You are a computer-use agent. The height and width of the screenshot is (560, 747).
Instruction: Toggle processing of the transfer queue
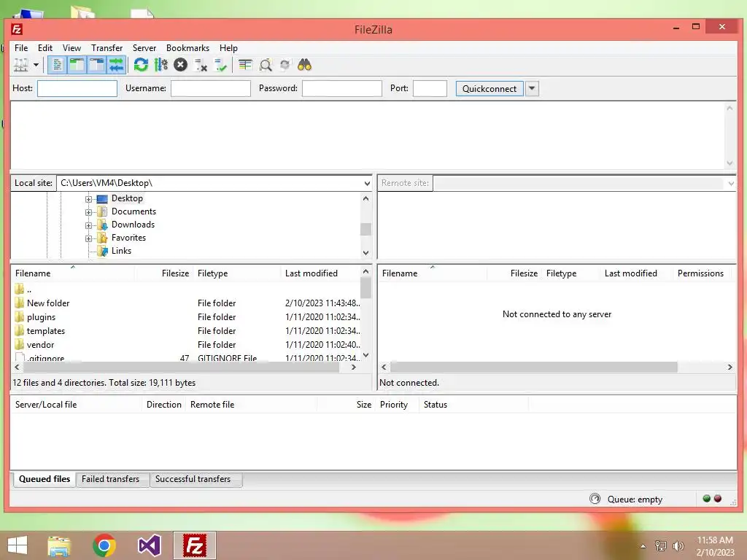(161, 65)
